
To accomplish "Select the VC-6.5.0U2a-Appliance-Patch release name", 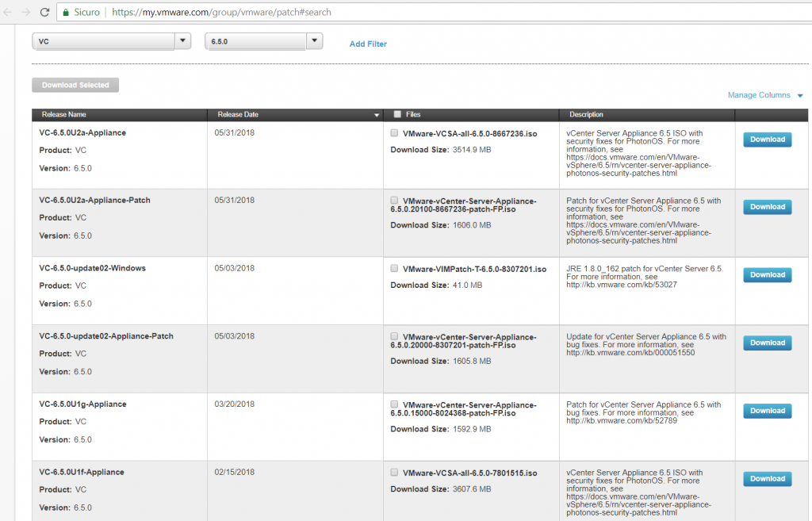I will pyautogui.click(x=95, y=200).
